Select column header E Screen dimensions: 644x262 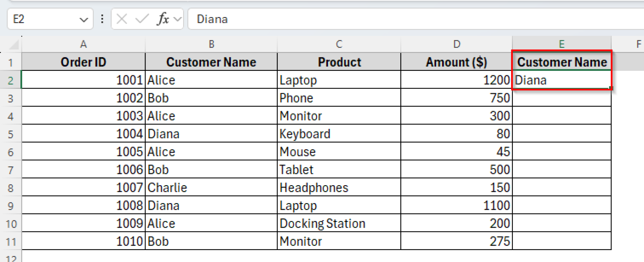coord(562,44)
